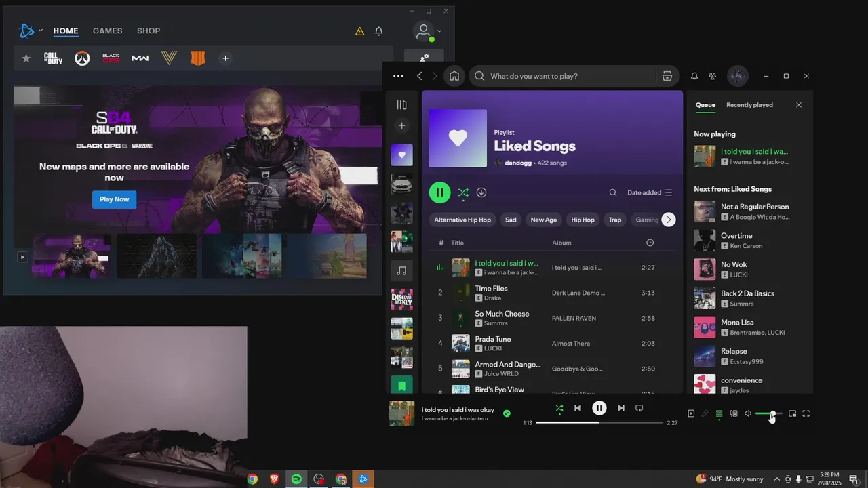Filter by New Age chip
The height and width of the screenshot is (488, 868).
coord(544,220)
